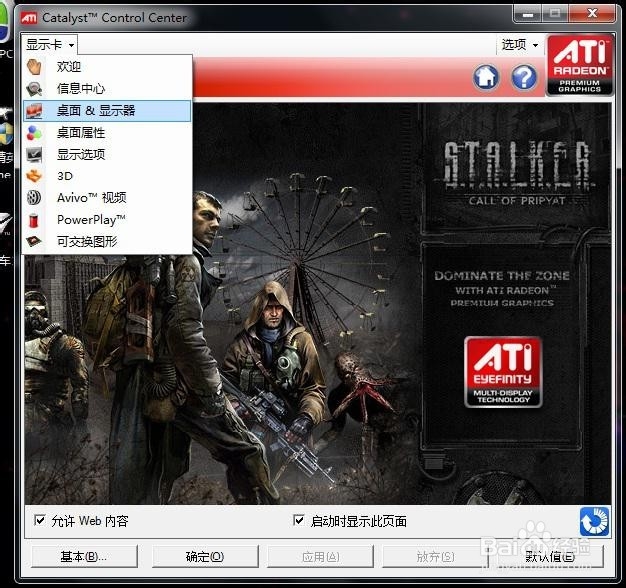
Task: Restore defaults with 默认值 button
Action: pyautogui.click(x=550, y=556)
